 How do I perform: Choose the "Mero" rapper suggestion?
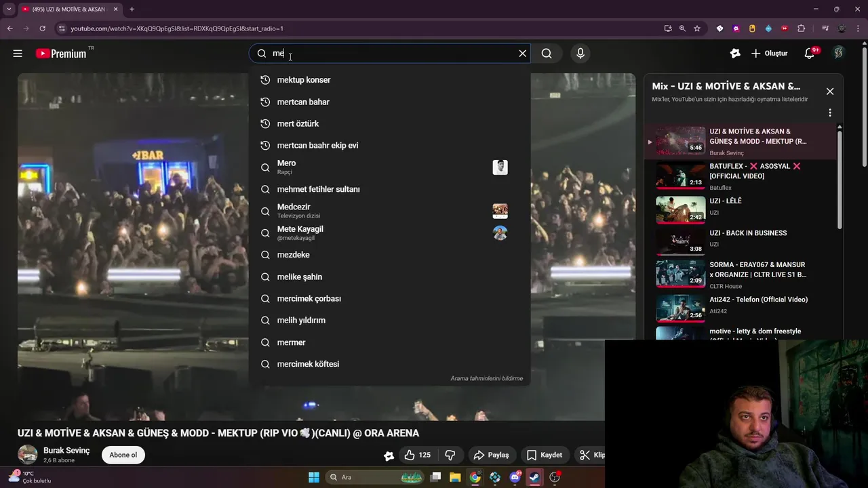point(389,167)
